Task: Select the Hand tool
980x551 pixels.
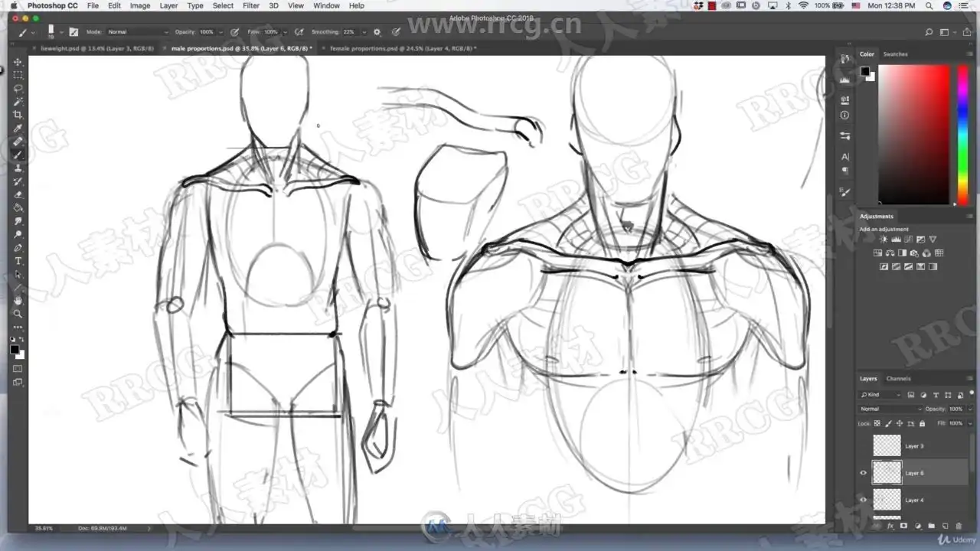Action: tap(18, 301)
